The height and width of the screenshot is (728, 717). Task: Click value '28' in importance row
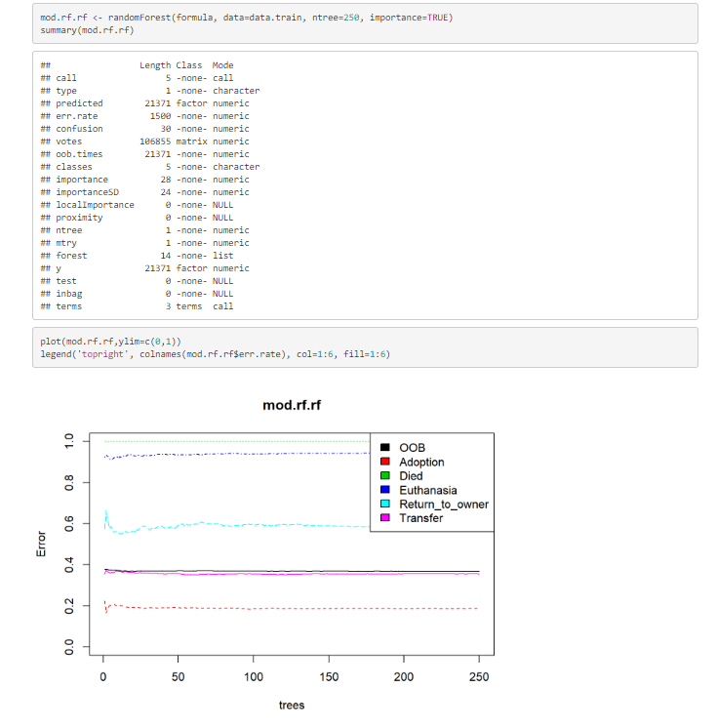point(166,180)
